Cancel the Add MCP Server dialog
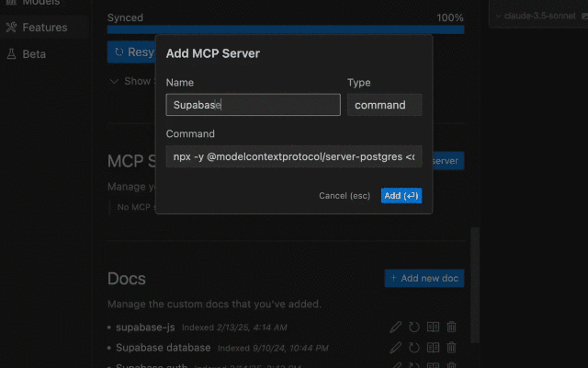Screen dimensions: 588x368 pyautogui.click(x=345, y=196)
